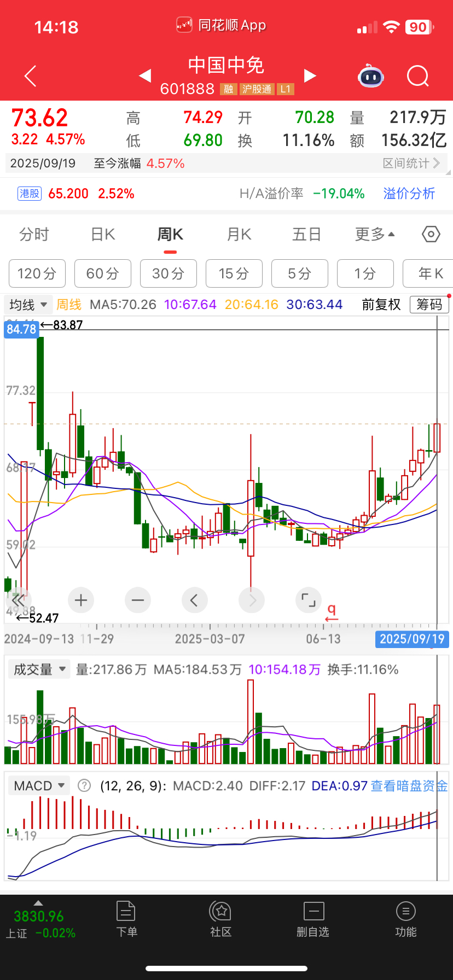Go to next stock with right triangle
The height and width of the screenshot is (980, 453).
coord(310,75)
